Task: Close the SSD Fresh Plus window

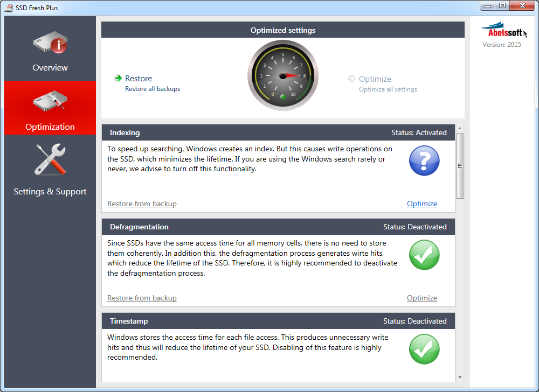Action: click(522, 6)
